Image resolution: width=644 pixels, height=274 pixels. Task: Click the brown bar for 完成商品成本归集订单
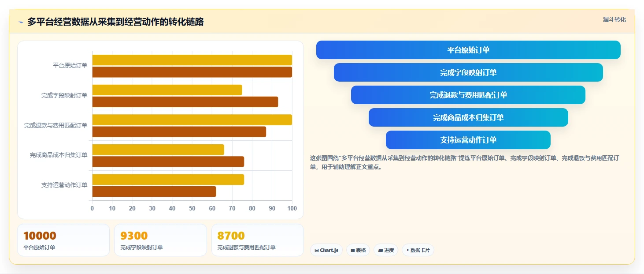[x=168, y=161]
